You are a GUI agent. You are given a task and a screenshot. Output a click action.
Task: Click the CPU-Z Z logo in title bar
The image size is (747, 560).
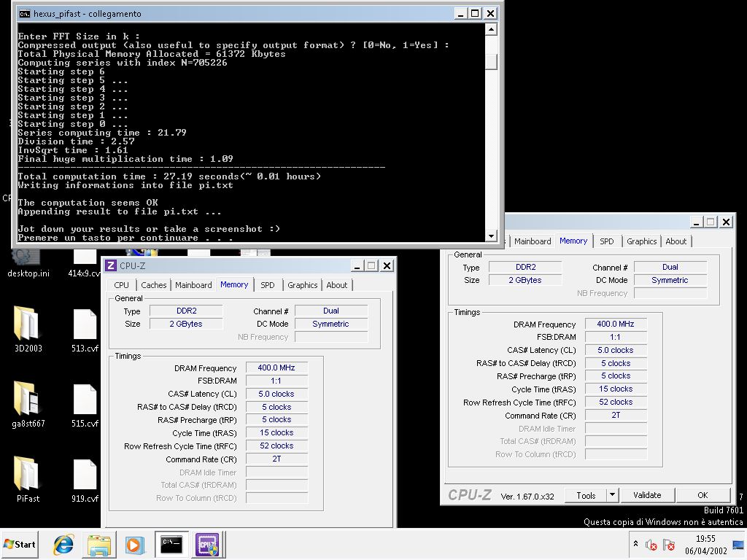(x=111, y=265)
